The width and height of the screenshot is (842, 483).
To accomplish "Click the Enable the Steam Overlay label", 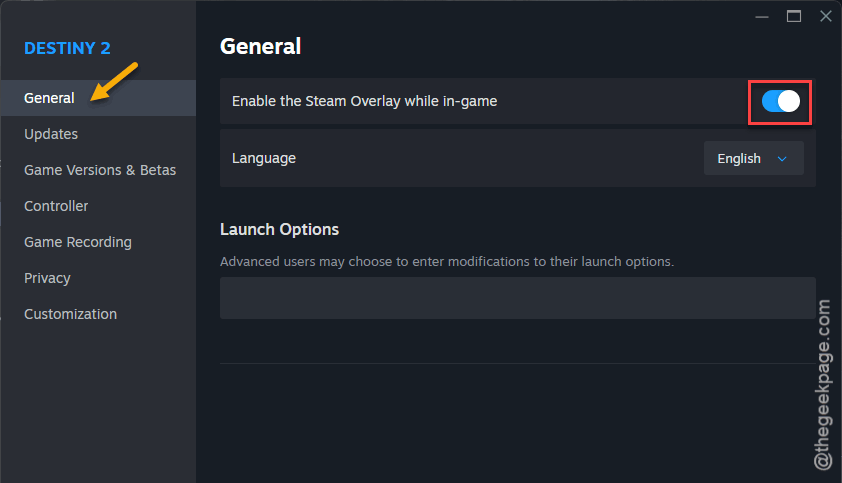I will (365, 101).
